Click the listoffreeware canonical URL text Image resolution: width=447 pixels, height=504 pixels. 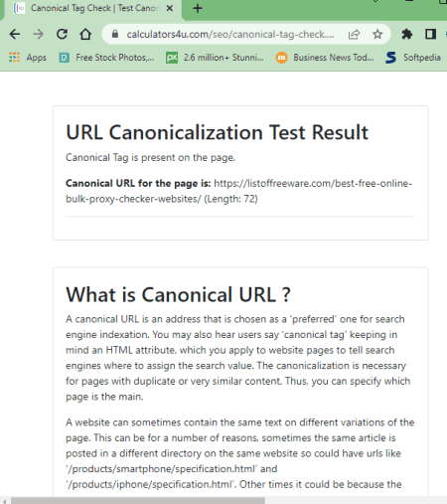(x=238, y=191)
